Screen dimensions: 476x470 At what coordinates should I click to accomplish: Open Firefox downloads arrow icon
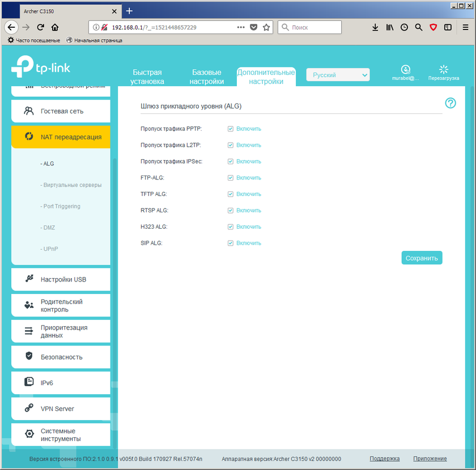(x=375, y=27)
